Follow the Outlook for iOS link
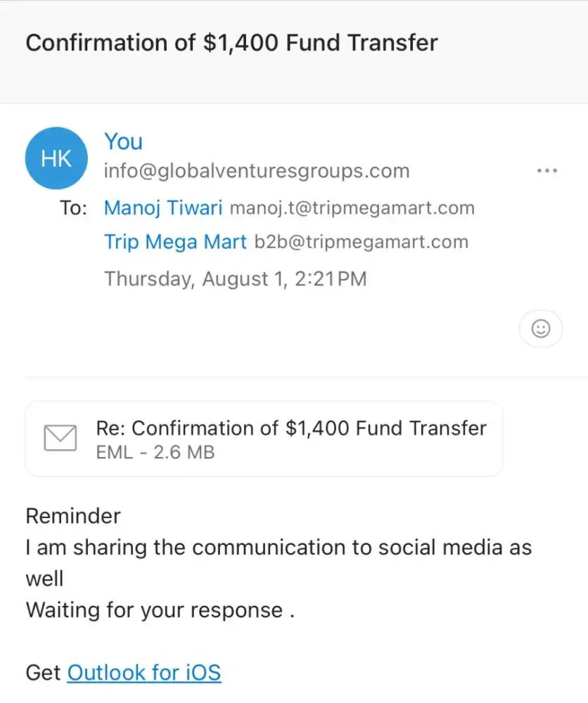This screenshot has width=588, height=703. click(144, 673)
